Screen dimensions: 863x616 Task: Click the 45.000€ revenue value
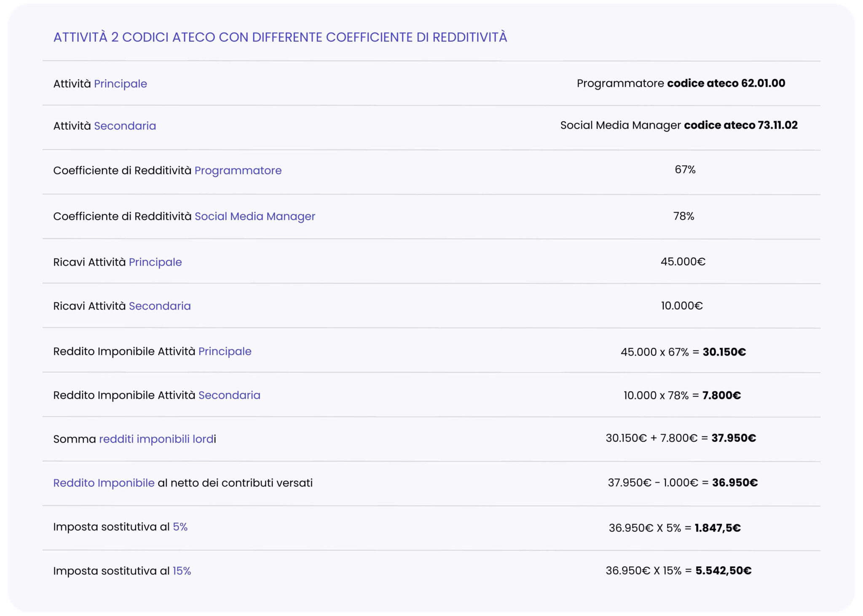[x=683, y=262]
